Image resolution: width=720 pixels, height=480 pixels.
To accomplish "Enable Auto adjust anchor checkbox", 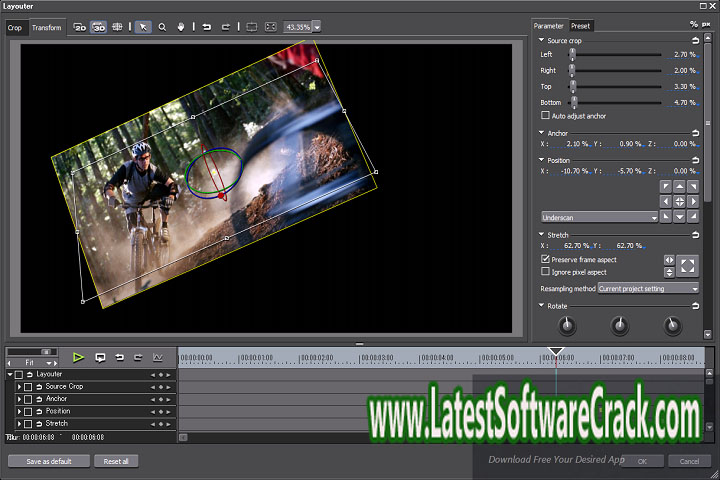I will pos(545,115).
